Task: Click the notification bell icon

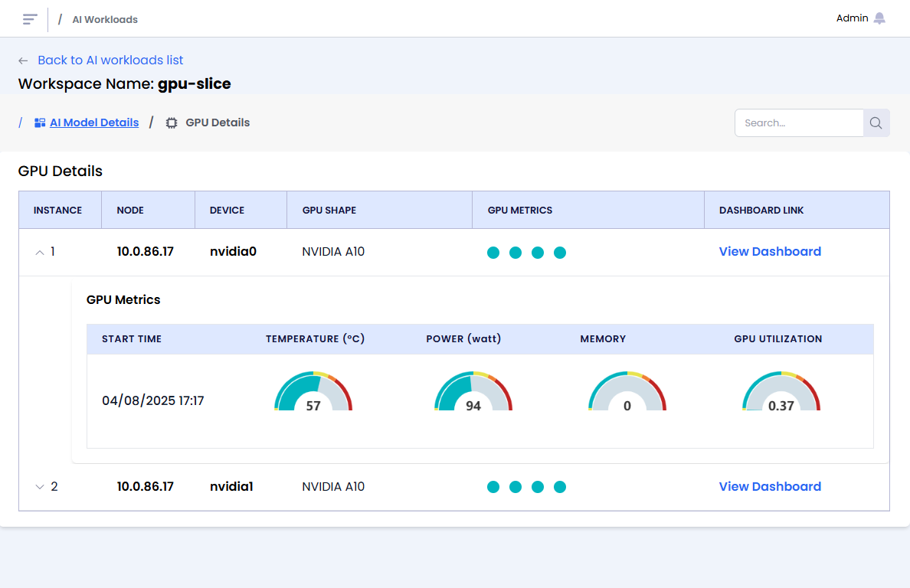Action: 879,18
